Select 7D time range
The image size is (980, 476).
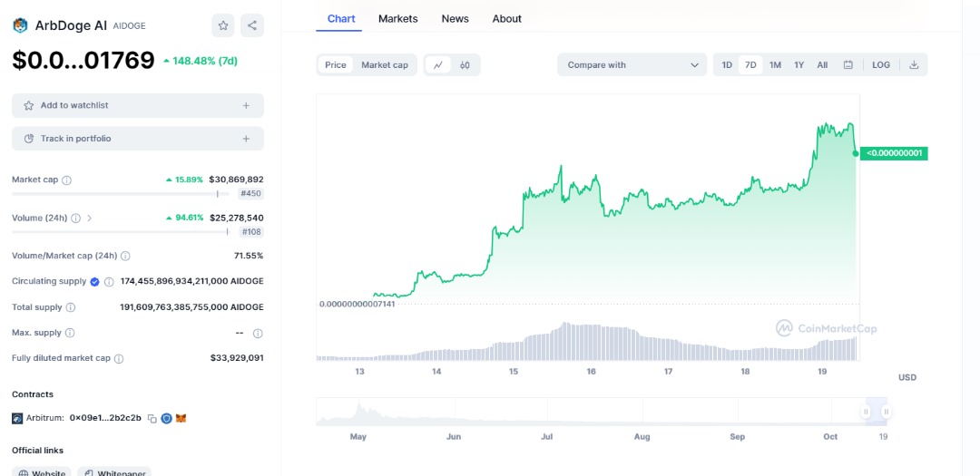coord(750,65)
